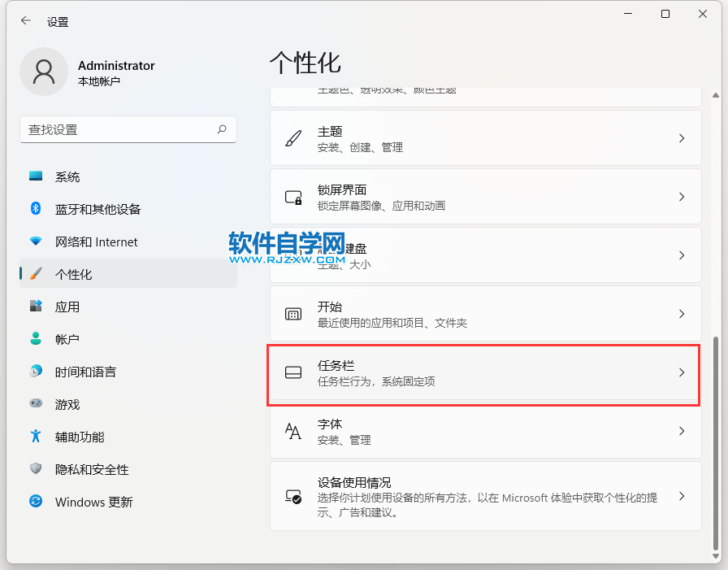Click the Wi-Fi icon beside 网络和 Internet

point(36,241)
